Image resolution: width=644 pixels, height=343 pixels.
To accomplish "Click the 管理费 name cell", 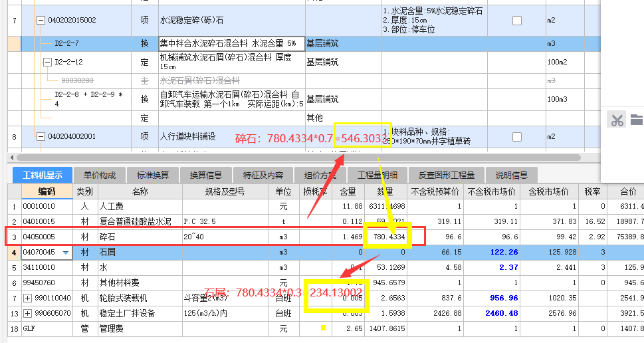I will coord(140,328).
